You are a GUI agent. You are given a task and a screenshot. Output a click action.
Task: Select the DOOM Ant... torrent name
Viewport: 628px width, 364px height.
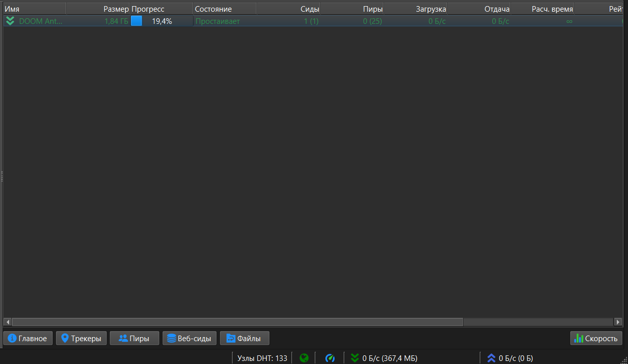[x=41, y=21]
